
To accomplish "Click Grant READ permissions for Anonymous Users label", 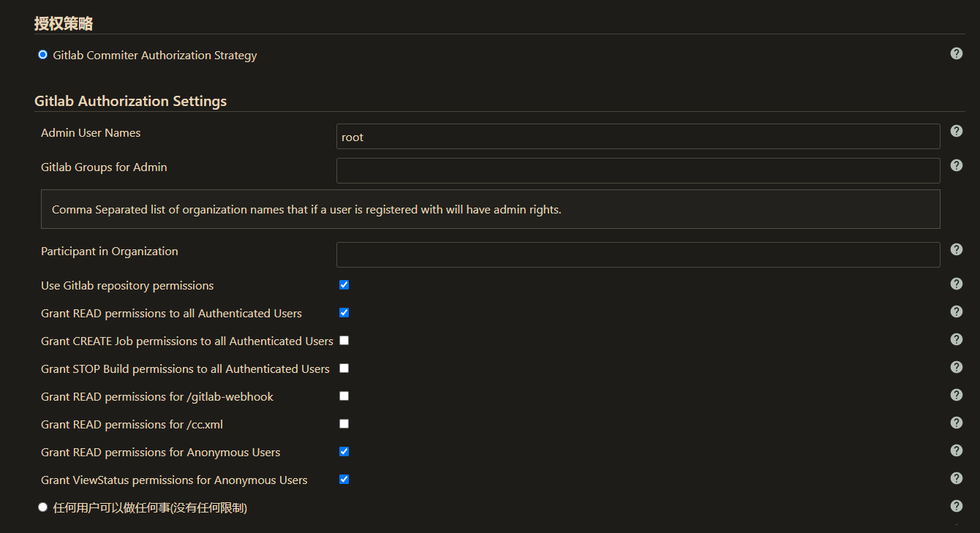I will 161,453.
